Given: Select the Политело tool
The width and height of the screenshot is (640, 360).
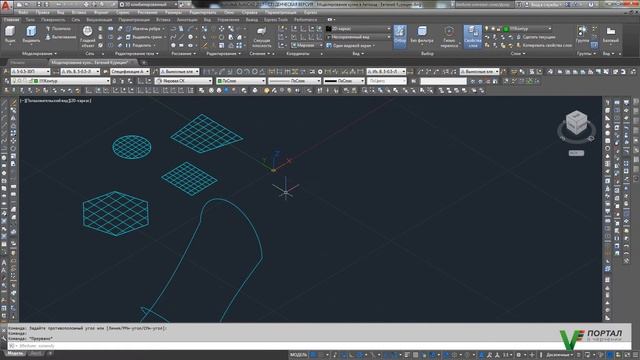Looking at the screenshot, I should (58, 29).
